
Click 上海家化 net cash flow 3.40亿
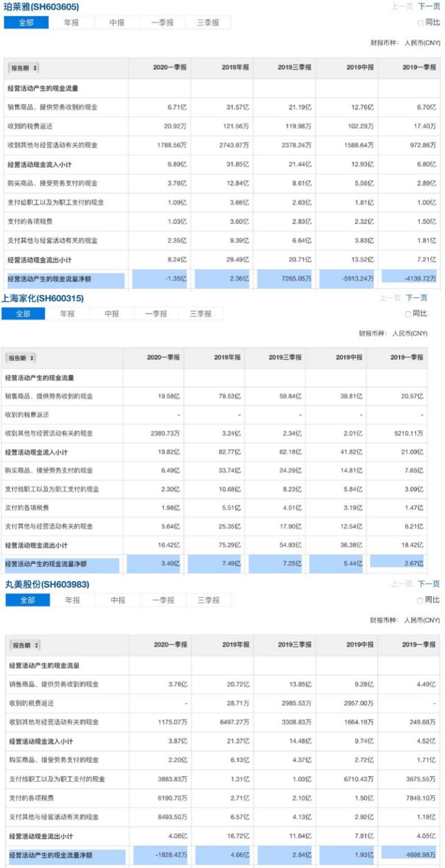point(170,564)
